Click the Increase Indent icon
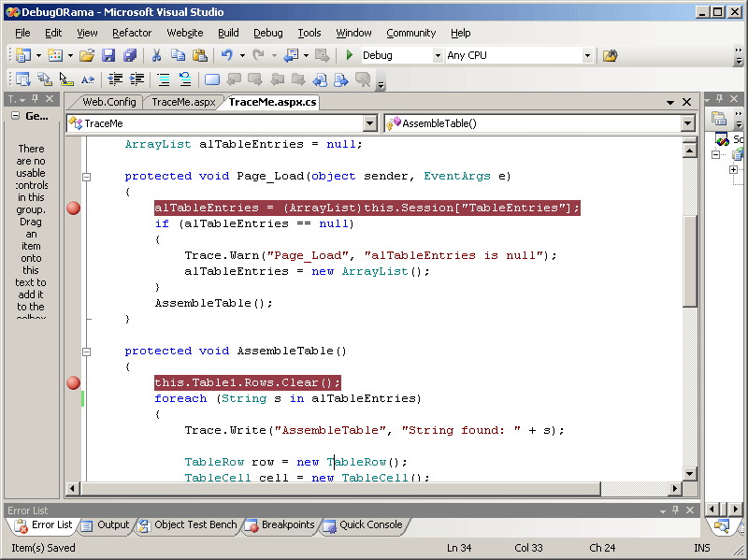 [x=137, y=79]
